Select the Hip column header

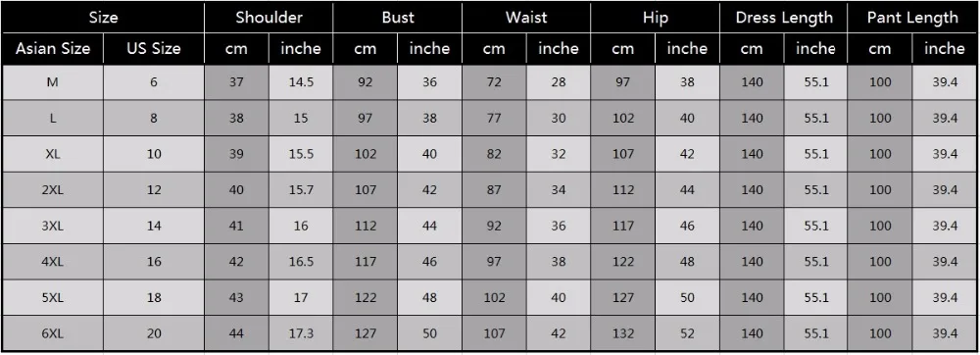655,17
